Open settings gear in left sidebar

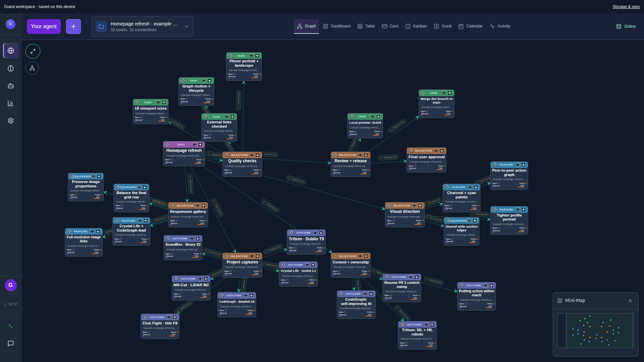11,121
